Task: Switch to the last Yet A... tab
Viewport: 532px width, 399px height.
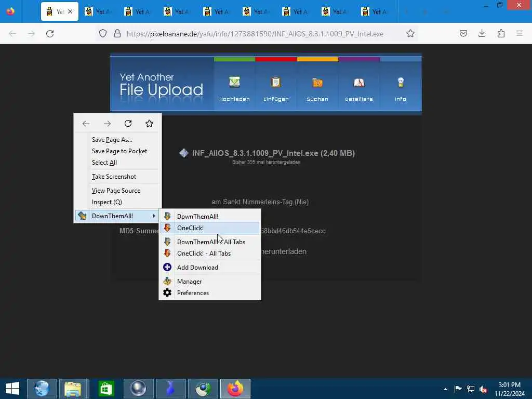Action: [376, 11]
